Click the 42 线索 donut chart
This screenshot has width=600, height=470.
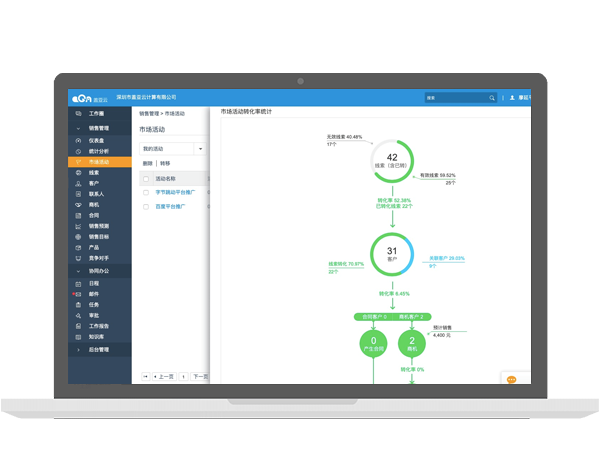coord(392,161)
